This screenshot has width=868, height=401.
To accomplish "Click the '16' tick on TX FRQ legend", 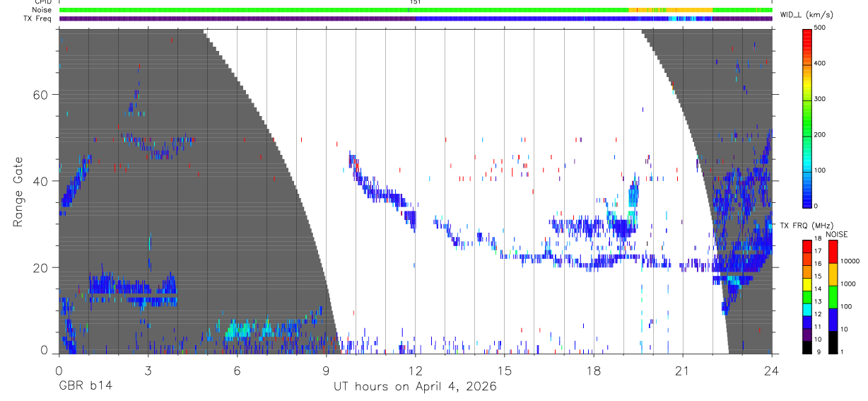I will 818,265.
